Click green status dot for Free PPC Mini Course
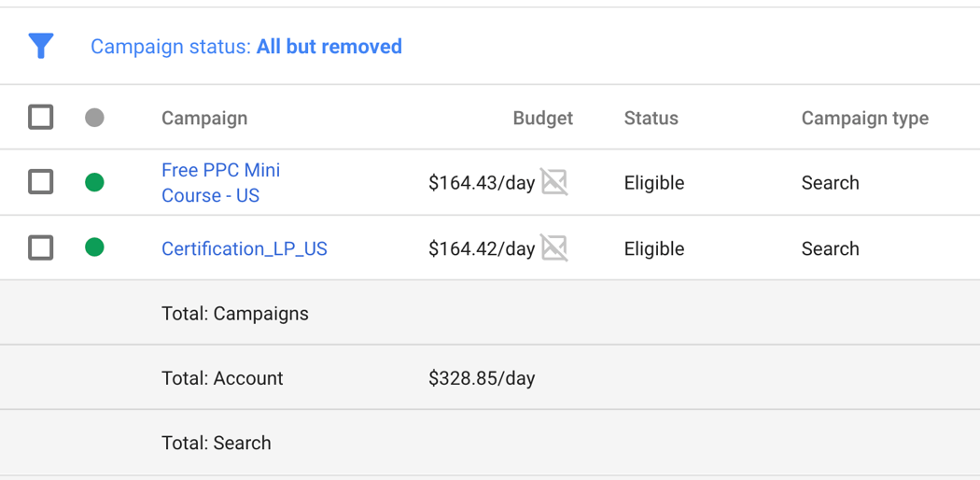Screen dimensions: 980x480 pos(94,182)
